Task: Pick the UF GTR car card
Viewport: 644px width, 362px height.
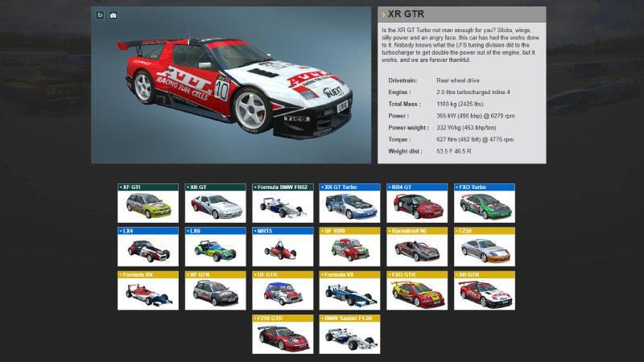Action: coord(283,290)
